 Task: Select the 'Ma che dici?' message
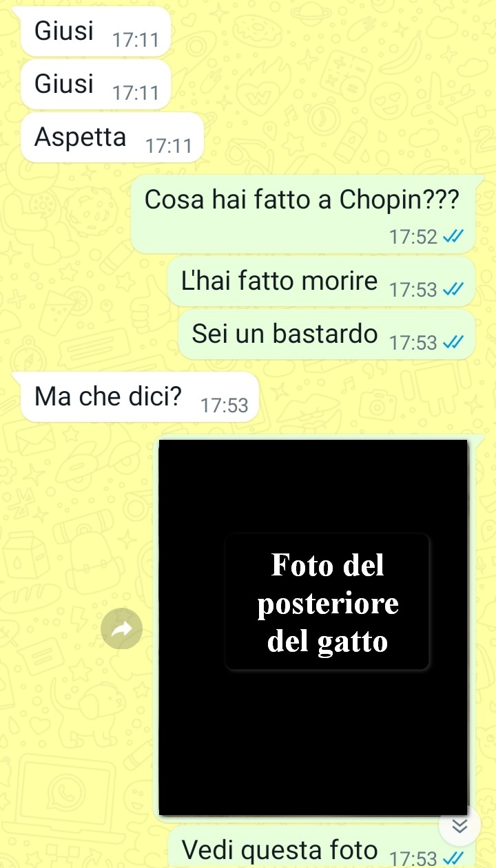coord(141,397)
